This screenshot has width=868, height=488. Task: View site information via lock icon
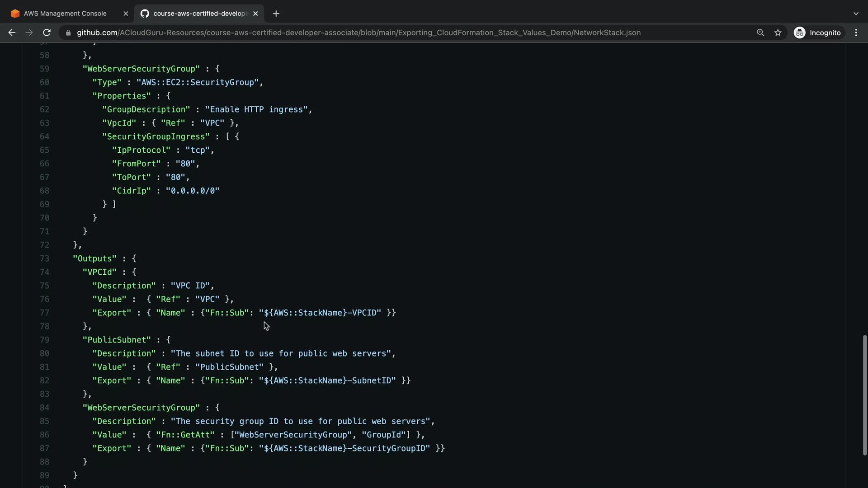[68, 33]
